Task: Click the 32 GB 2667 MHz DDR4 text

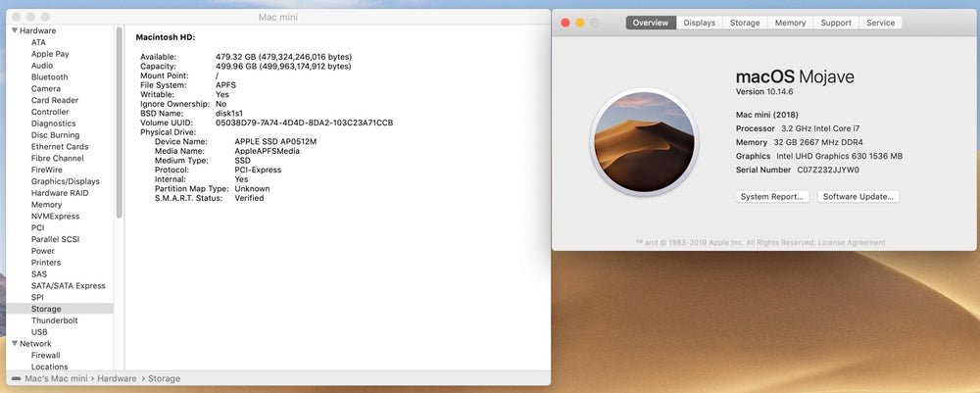Action: click(x=818, y=142)
